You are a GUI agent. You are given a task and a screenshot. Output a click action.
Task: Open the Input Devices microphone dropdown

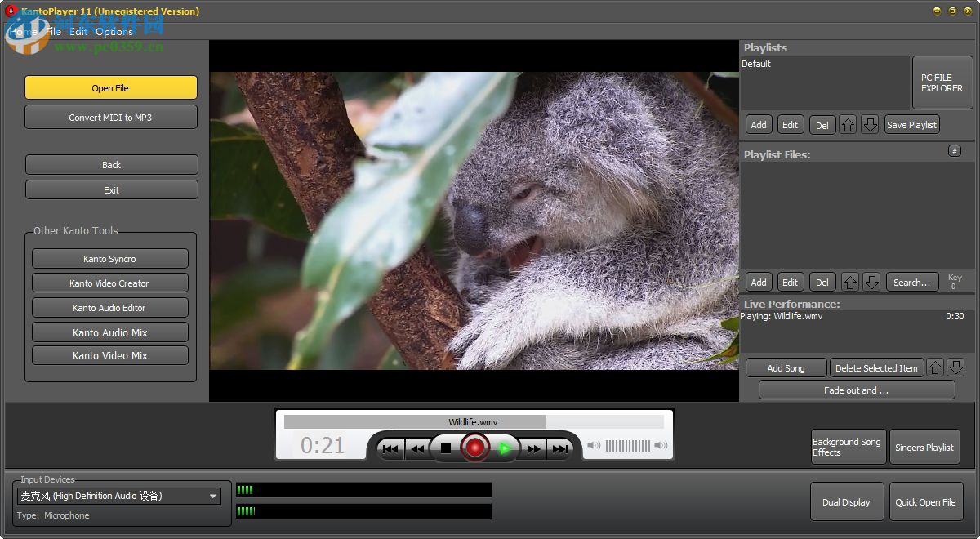[212, 496]
